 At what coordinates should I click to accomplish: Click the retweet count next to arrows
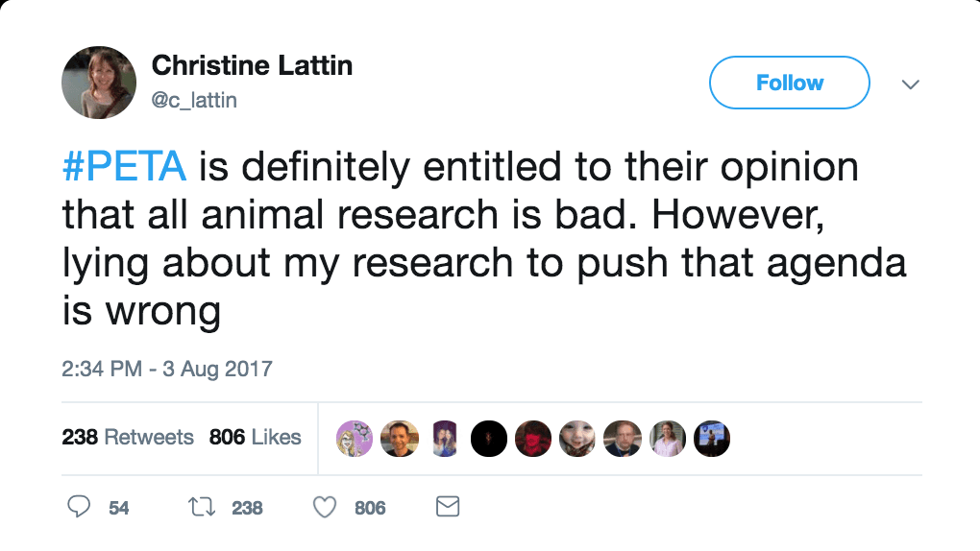[x=247, y=508]
